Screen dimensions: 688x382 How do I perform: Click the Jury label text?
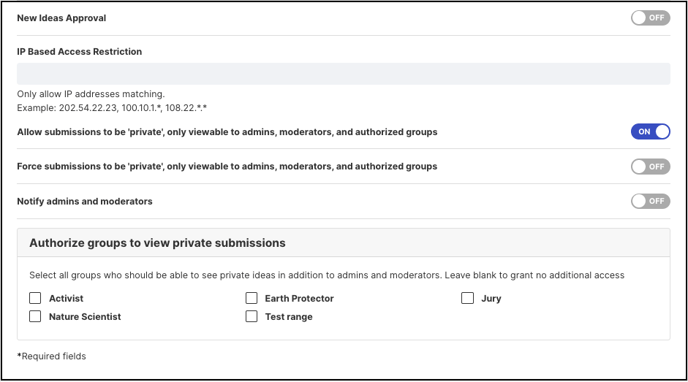(x=491, y=299)
